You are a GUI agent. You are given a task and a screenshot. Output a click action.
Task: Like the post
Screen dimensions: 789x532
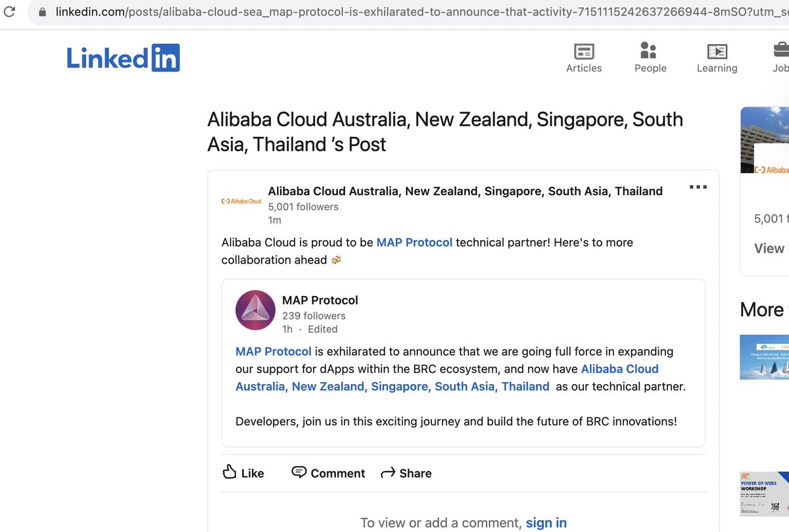pyautogui.click(x=243, y=473)
